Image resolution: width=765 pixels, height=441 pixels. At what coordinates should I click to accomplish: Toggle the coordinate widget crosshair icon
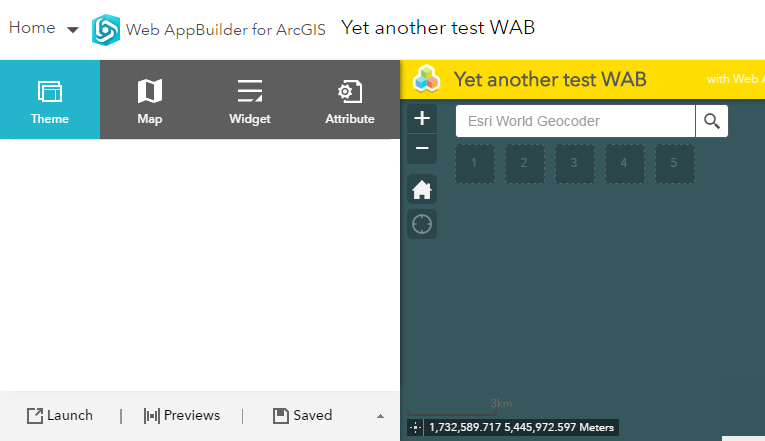[x=416, y=428]
